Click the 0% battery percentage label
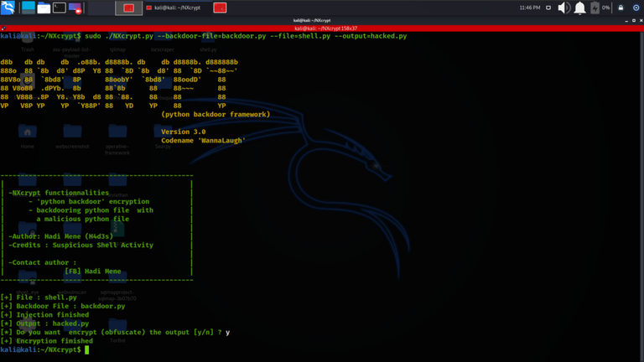The width and height of the screenshot is (644, 362). pyautogui.click(x=605, y=8)
